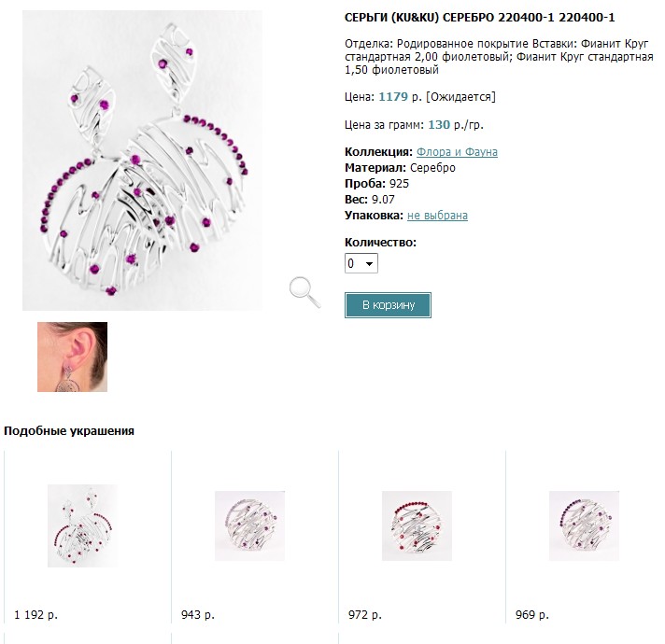This screenshot has width=665, height=644.
Task: Click the Ожидается availability status
Action: 460,96
